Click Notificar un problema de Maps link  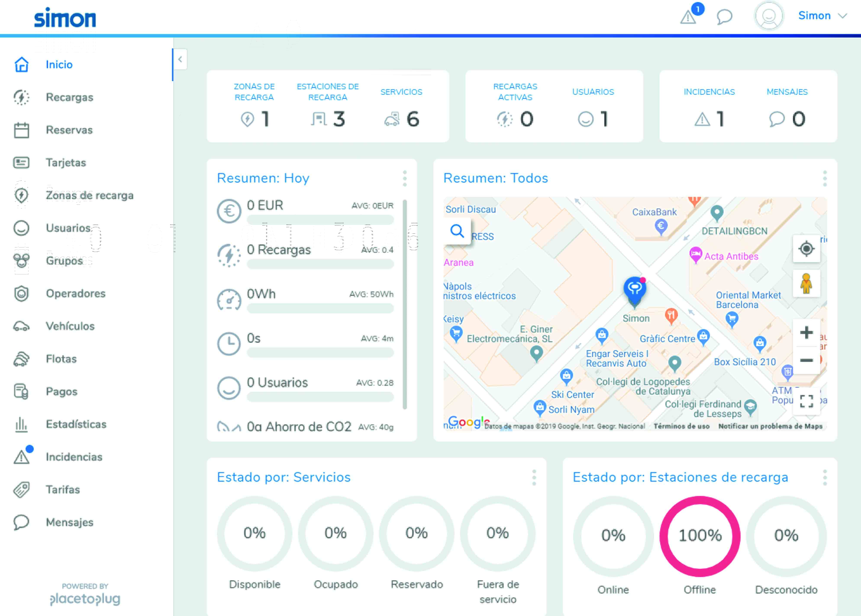[770, 426]
